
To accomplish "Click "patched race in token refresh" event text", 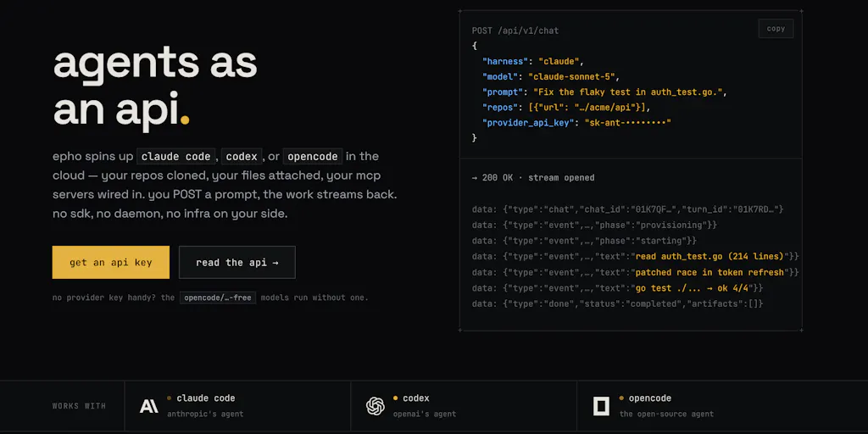I will click(709, 272).
